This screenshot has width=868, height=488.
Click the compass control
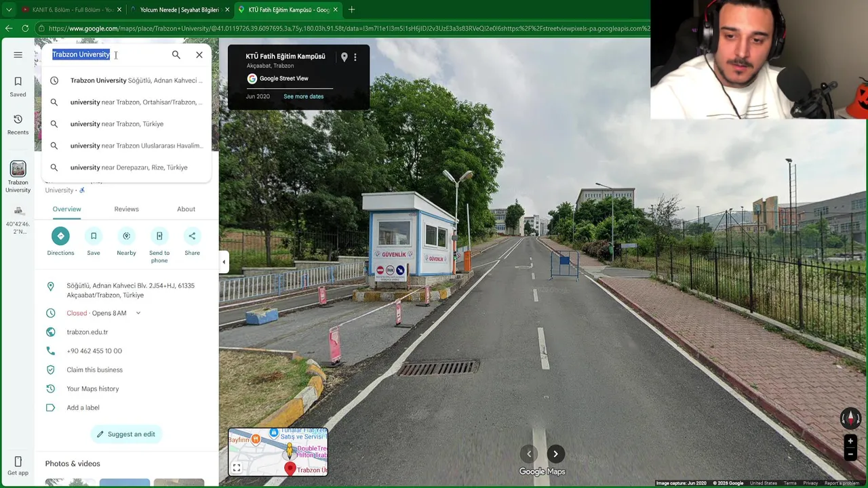point(850,418)
